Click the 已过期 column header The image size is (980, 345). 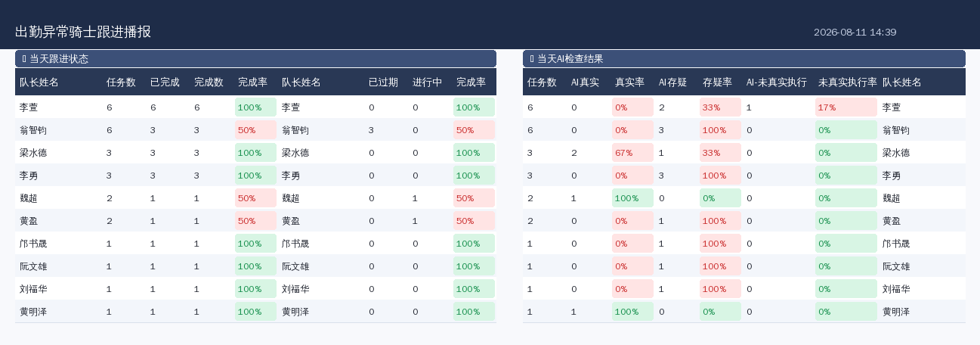click(x=383, y=82)
